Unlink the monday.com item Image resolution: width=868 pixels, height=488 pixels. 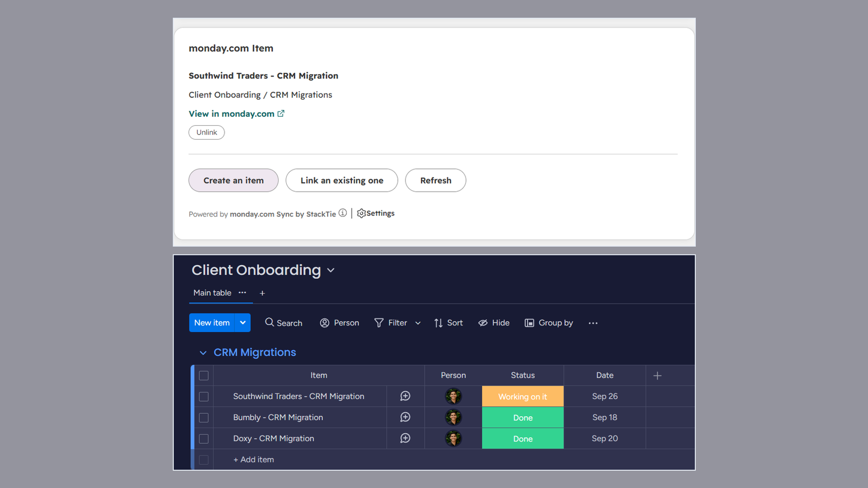(207, 132)
